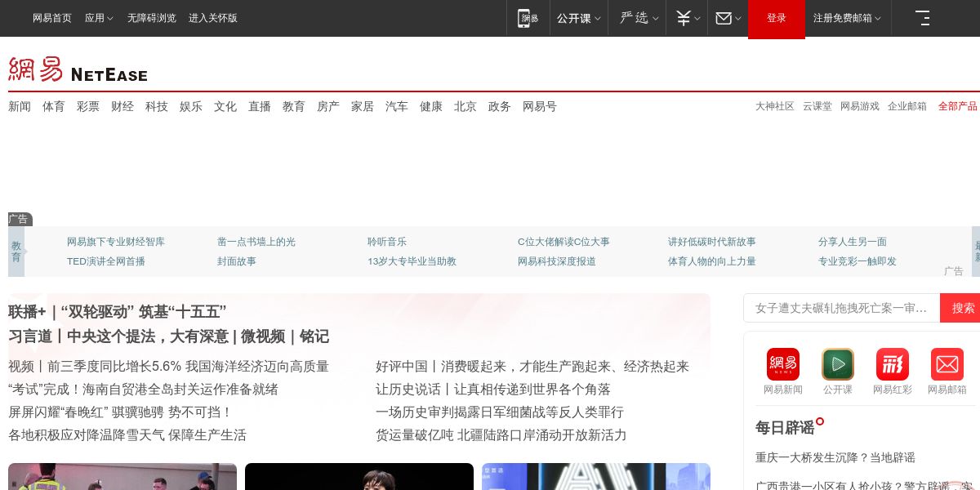Screen dimensions: 980x490
Task: Open article 货运量破亿吨 北疆陆路口岸
Action: tap(501, 435)
